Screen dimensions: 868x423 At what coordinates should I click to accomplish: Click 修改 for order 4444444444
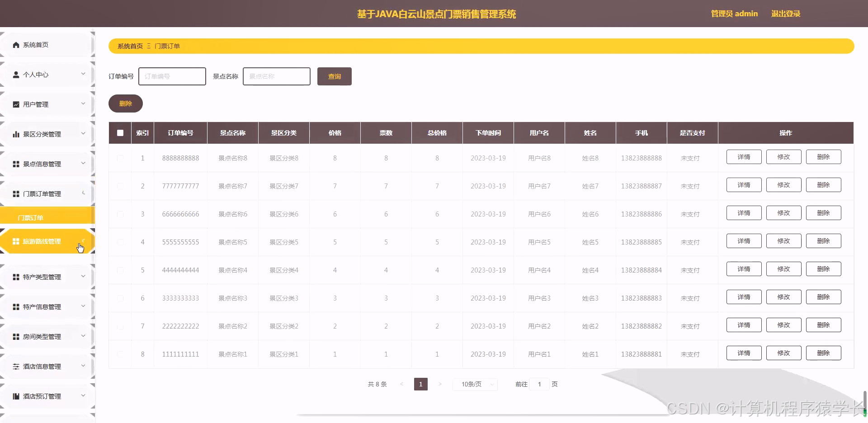pyautogui.click(x=784, y=269)
